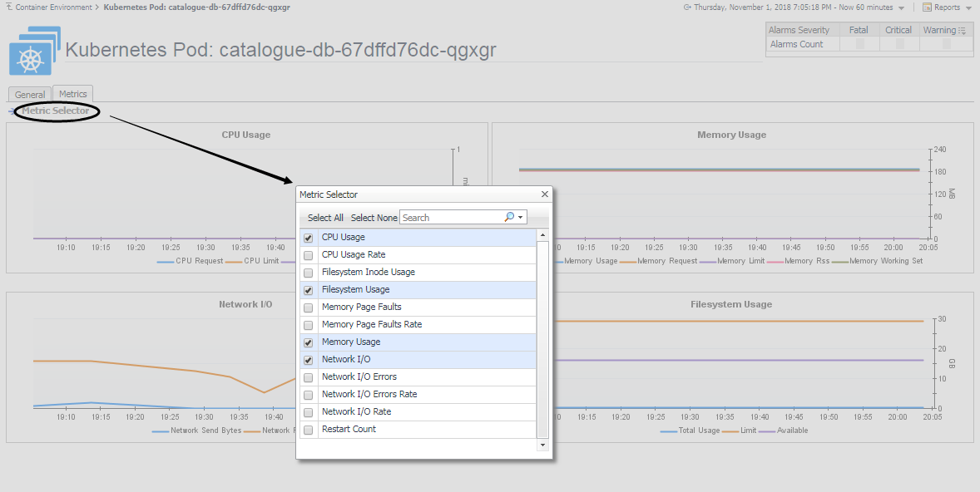Click the Filesystem Usage chart title
The height and width of the screenshot is (492, 980).
(731, 304)
